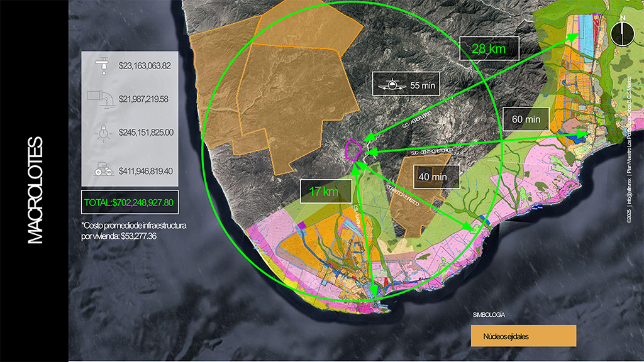Click the SIMBOLOGÍA legend heading
The image size is (644, 362).
pos(489,315)
